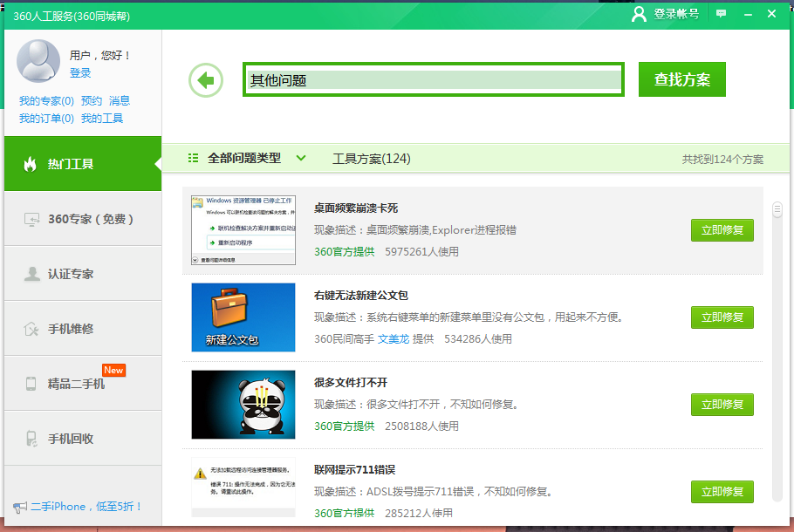
Task: Open the 预约 link
Action: [x=91, y=100]
